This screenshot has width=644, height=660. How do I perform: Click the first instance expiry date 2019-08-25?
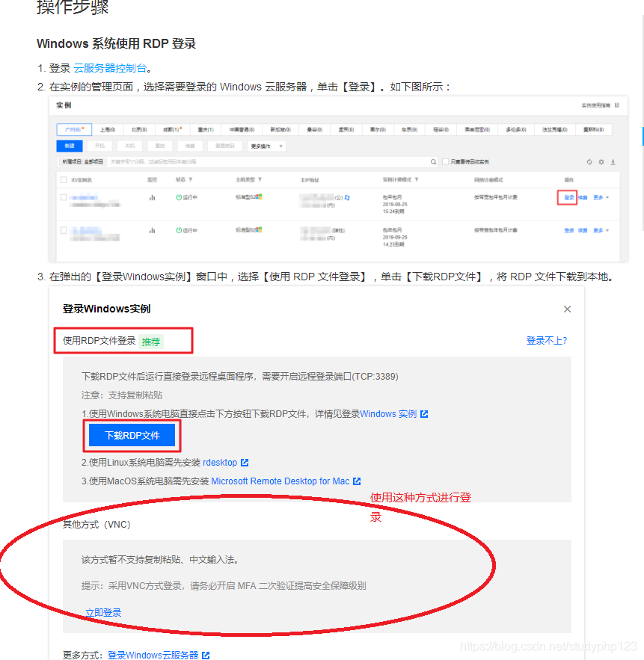tap(395, 204)
